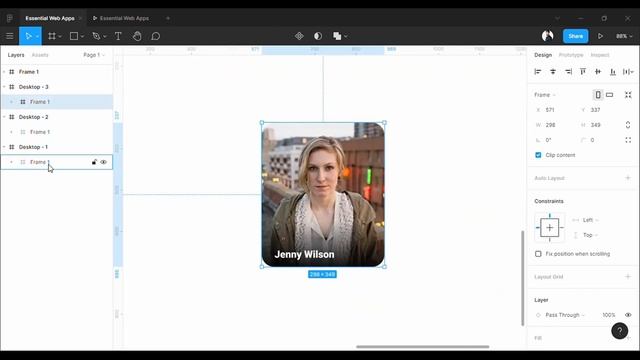Click Independent corners icon
Viewport: 640px width, 360px height.
[x=628, y=140]
